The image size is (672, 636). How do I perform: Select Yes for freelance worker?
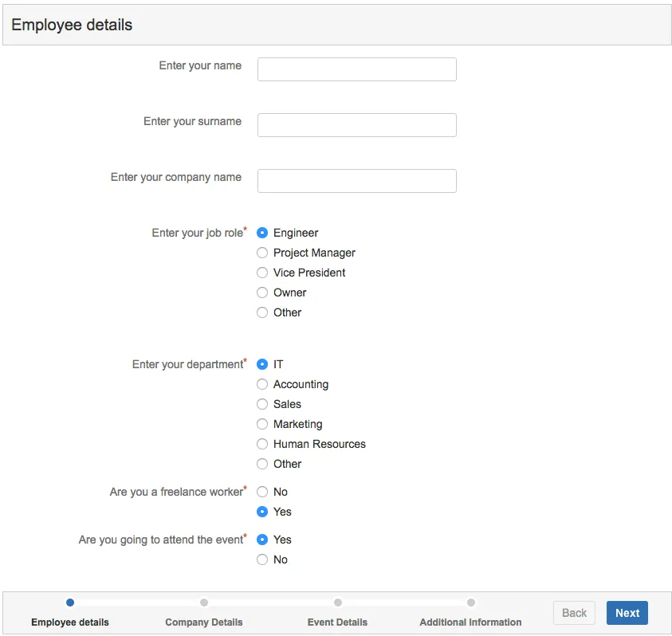pyautogui.click(x=261, y=512)
